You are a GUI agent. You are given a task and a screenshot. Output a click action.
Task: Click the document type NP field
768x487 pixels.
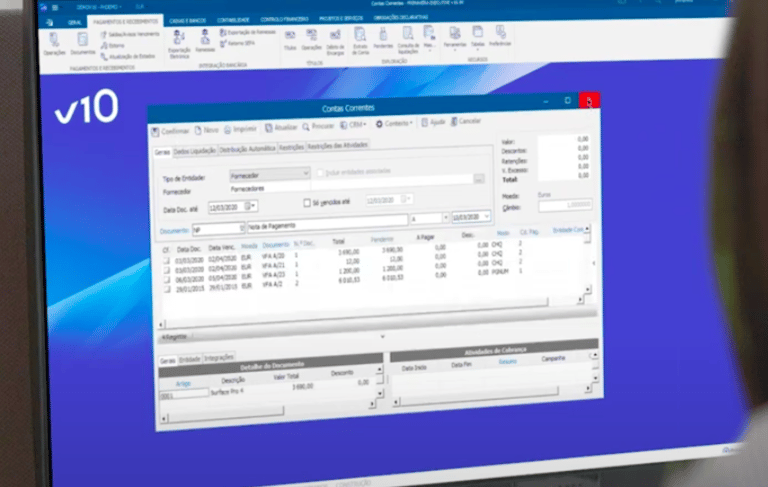tap(218, 229)
